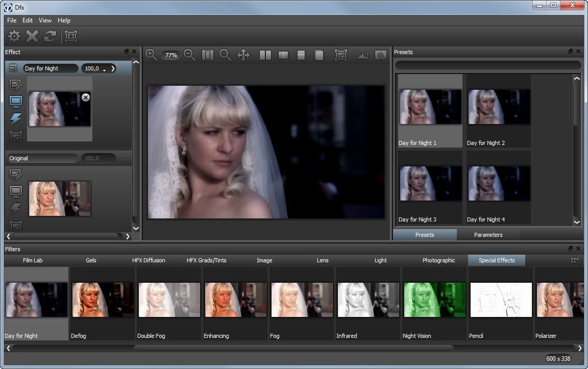588x369 pixels.
Task: Apply the Infrared filter
Action: pos(368,304)
